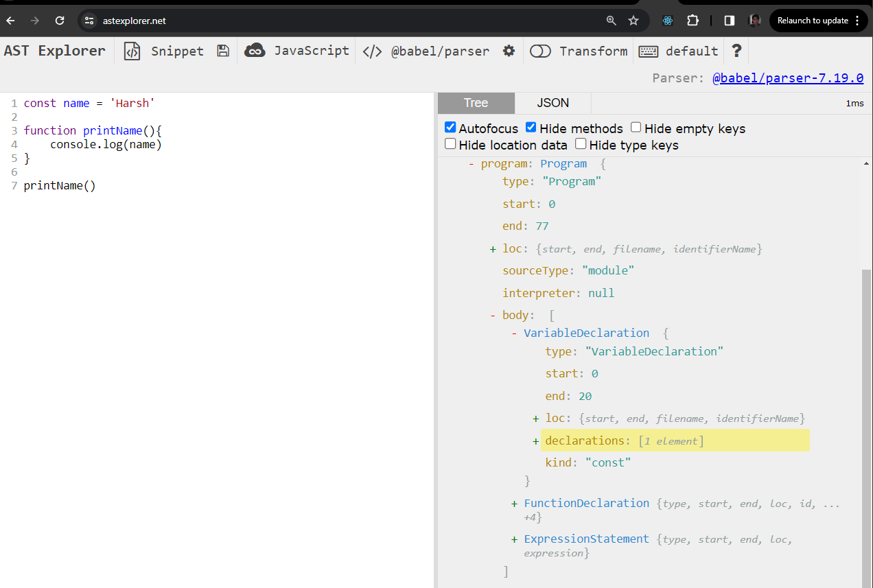Open the Snippet code icon
This screenshot has width=873, height=588.
(131, 51)
